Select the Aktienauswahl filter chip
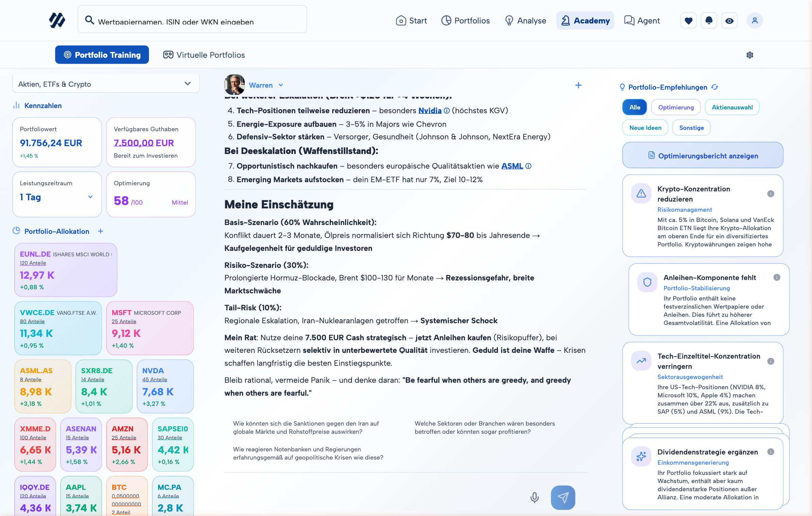Viewport: 812px width, 516px height. pyautogui.click(x=732, y=107)
